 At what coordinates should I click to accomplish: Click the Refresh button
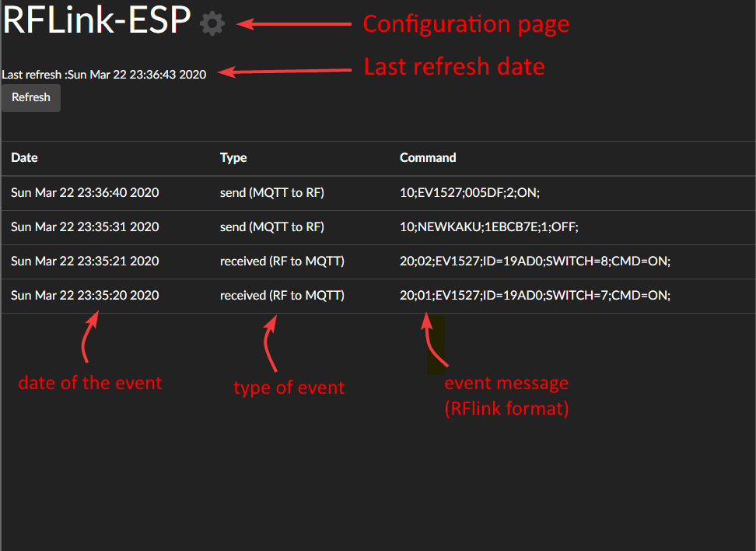pyautogui.click(x=31, y=97)
